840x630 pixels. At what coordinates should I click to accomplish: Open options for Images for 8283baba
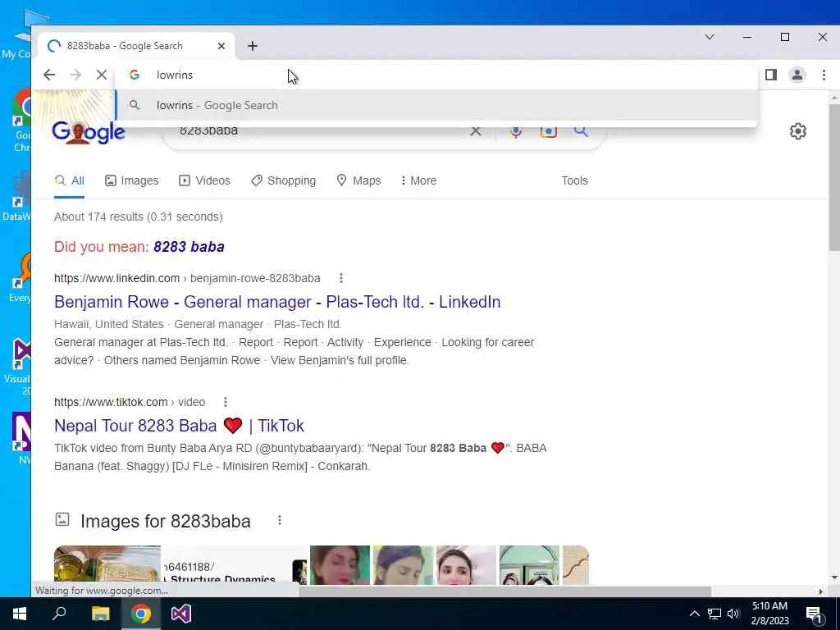280,520
